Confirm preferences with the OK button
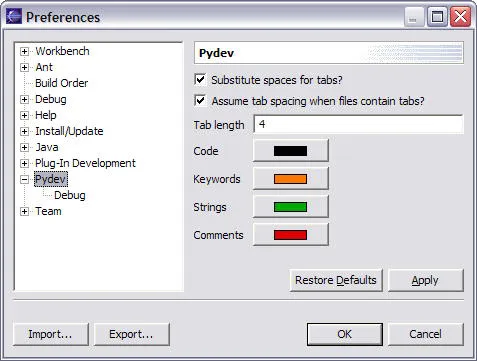Screen dimensions: 477x361 pos(345,334)
